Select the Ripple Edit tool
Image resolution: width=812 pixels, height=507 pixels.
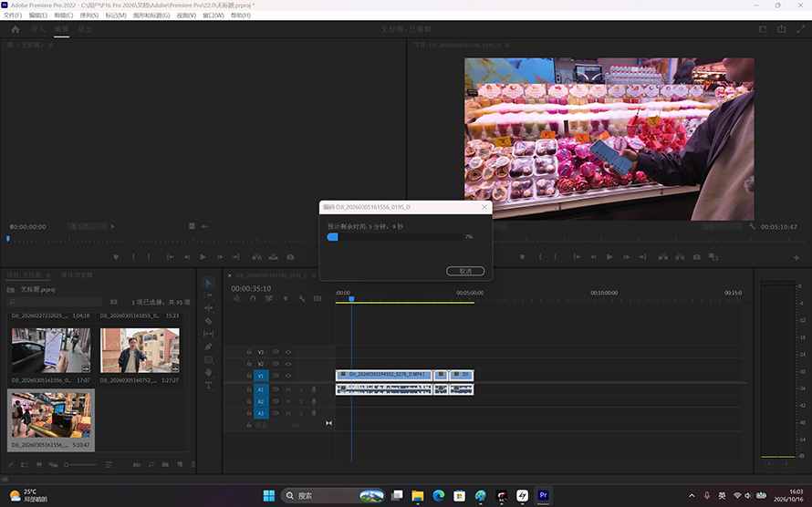point(208,308)
